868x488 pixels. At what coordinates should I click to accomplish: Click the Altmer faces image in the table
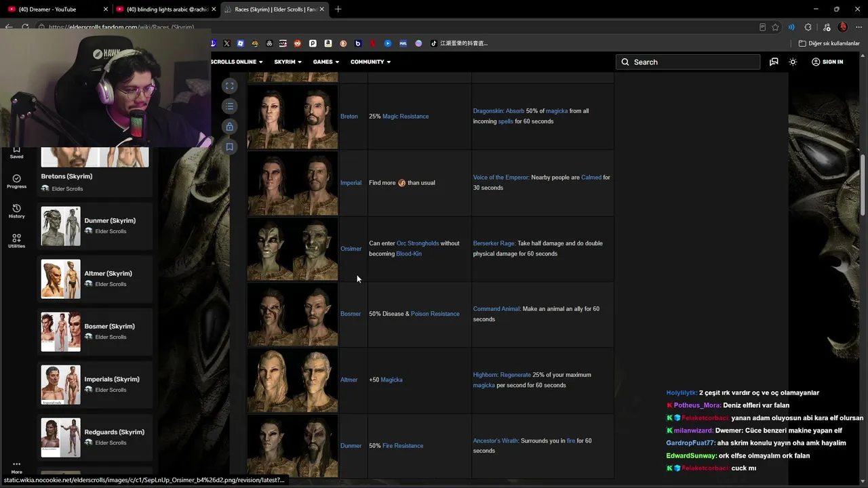292,380
